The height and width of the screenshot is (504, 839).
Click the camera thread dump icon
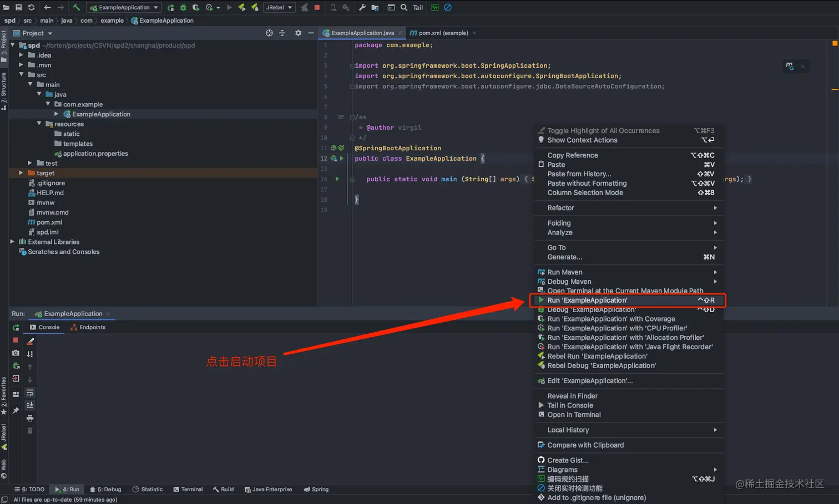16,353
